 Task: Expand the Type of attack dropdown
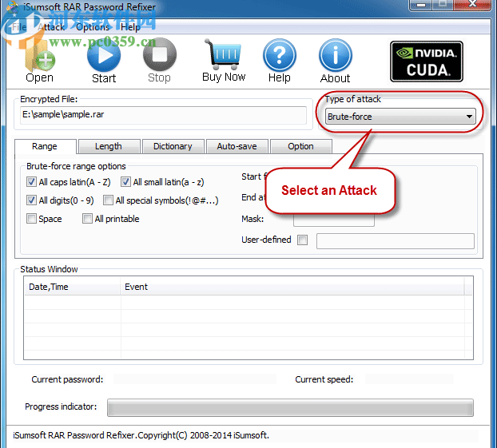400,117
